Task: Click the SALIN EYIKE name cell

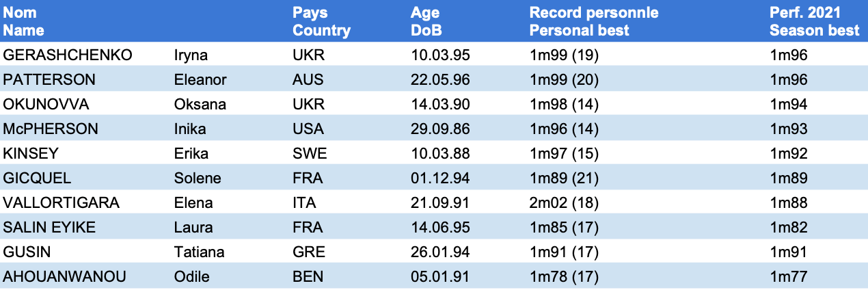Action: coord(49,228)
